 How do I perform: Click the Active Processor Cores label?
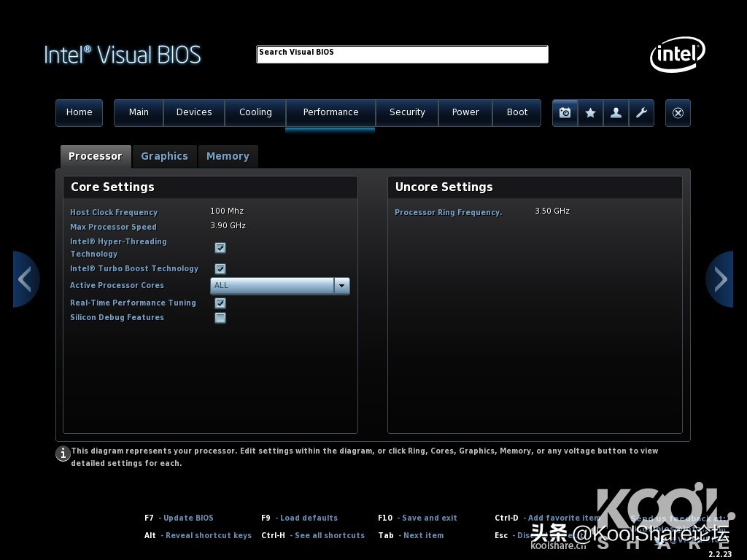point(117,285)
